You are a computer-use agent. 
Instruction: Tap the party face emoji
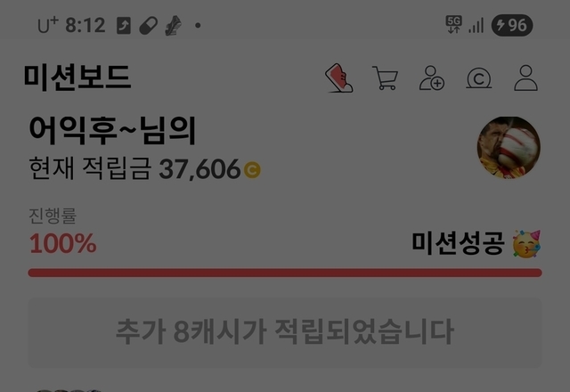[526, 243]
